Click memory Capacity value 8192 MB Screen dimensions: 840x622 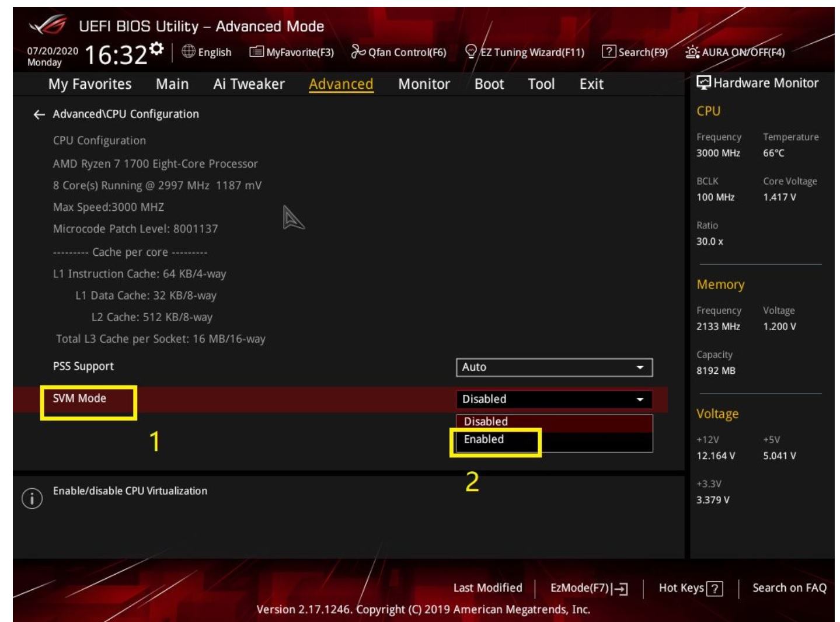click(716, 371)
